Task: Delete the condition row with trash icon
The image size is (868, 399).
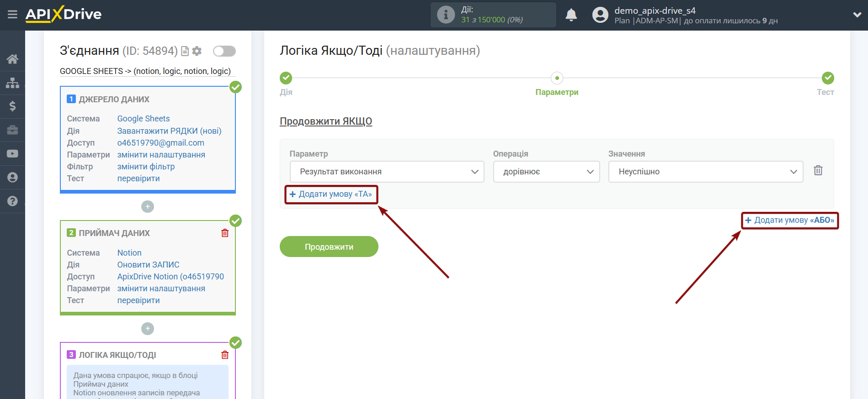Action: (818, 170)
